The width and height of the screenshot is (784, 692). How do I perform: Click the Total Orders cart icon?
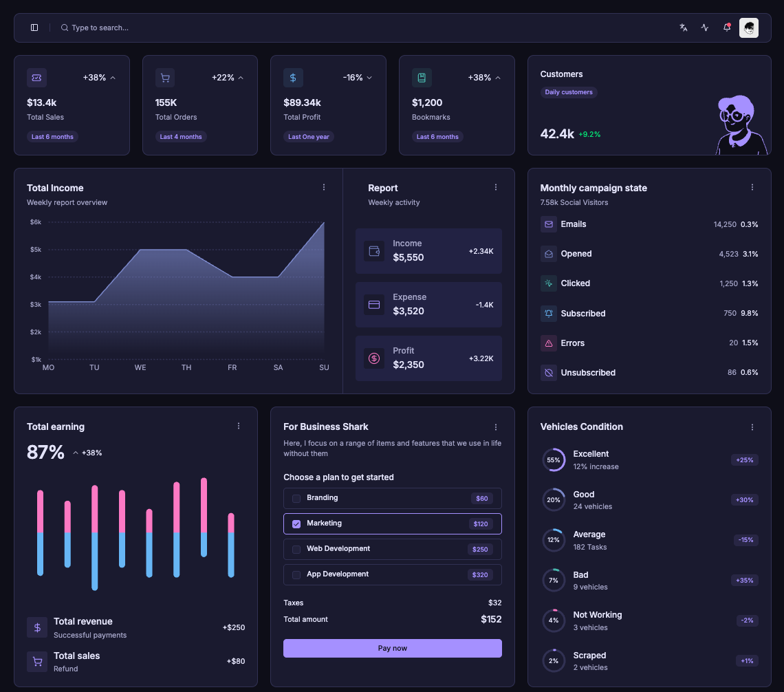point(165,78)
